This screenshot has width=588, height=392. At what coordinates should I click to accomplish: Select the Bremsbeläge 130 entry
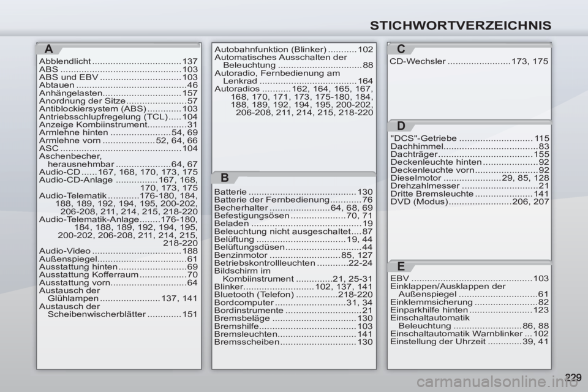tap(293, 318)
